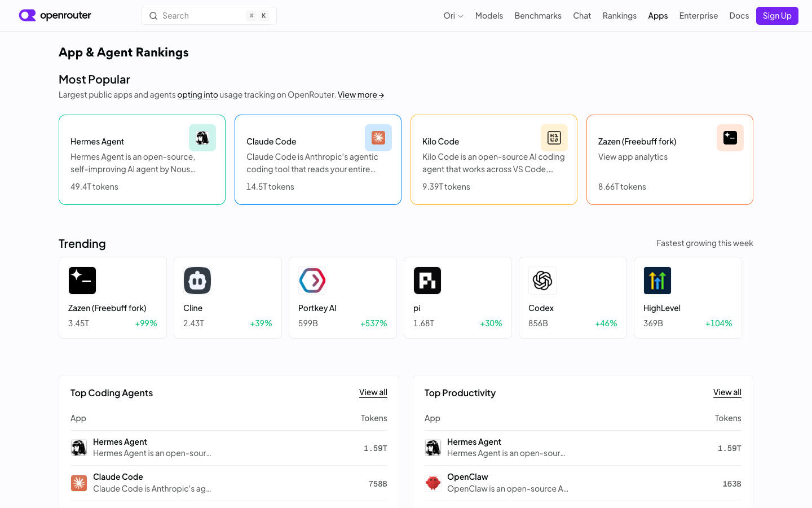This screenshot has height=508, width=812.
Task: Open Chat from the top navigation
Action: (x=582, y=16)
